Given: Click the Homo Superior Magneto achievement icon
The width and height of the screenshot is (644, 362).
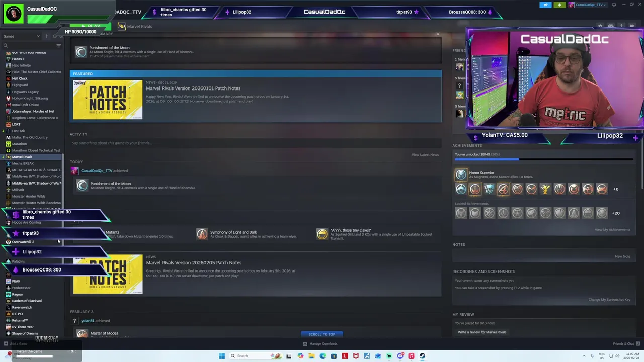Looking at the screenshot, I should click(461, 174).
